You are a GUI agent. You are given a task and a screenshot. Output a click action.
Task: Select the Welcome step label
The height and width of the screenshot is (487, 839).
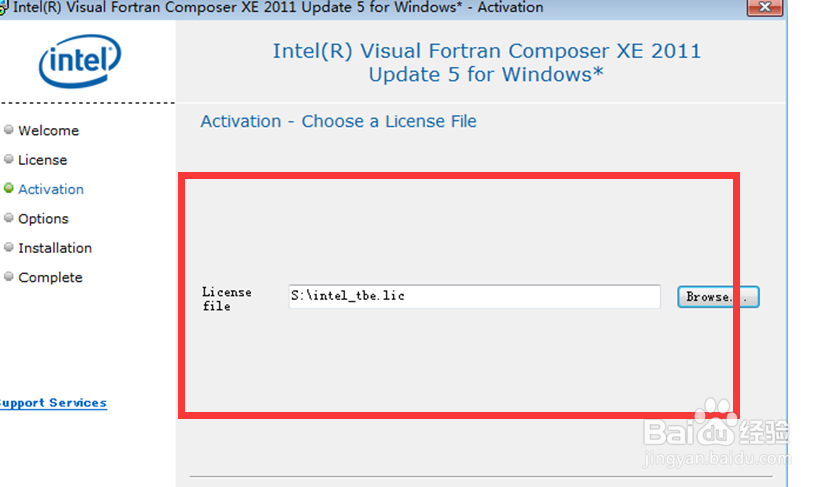click(49, 131)
